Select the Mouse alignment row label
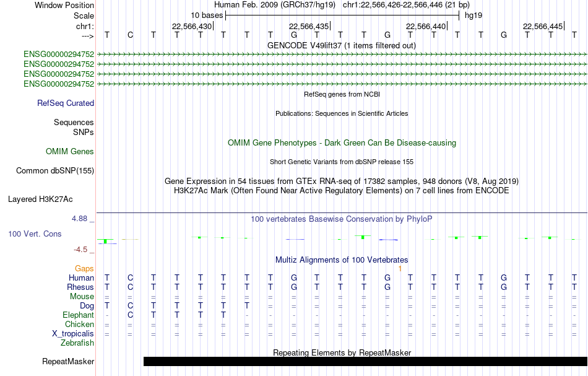Viewport: 588px width, 376px height. (x=82, y=297)
